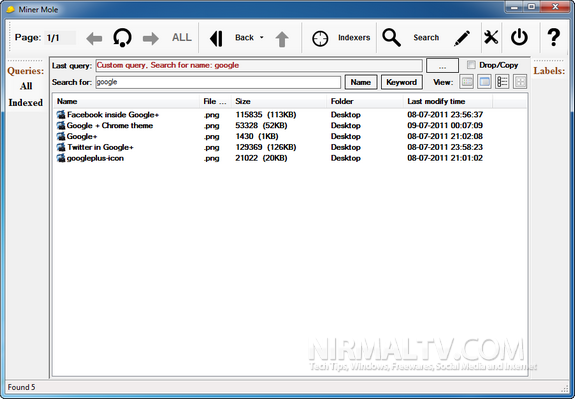
Task: Click the Keyword search button
Action: pyautogui.click(x=402, y=82)
